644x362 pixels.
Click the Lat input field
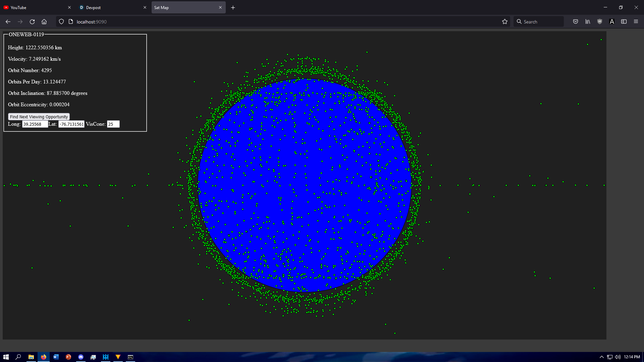coord(71,124)
